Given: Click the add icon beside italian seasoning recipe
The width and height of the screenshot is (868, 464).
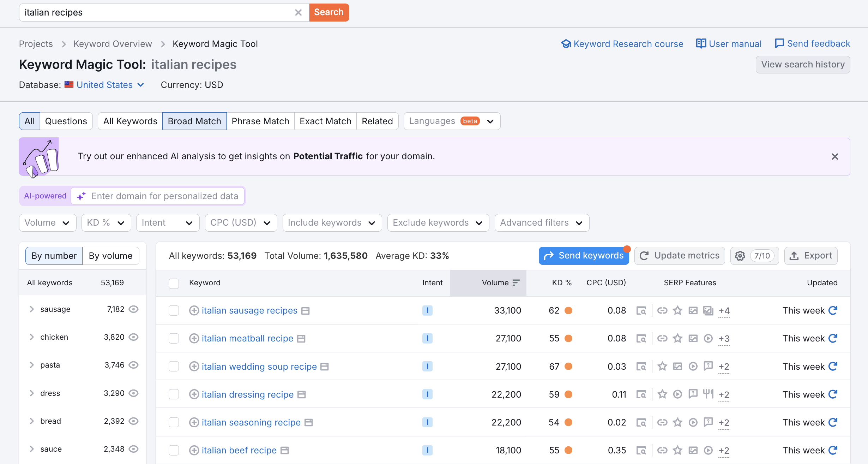Looking at the screenshot, I should (x=194, y=422).
